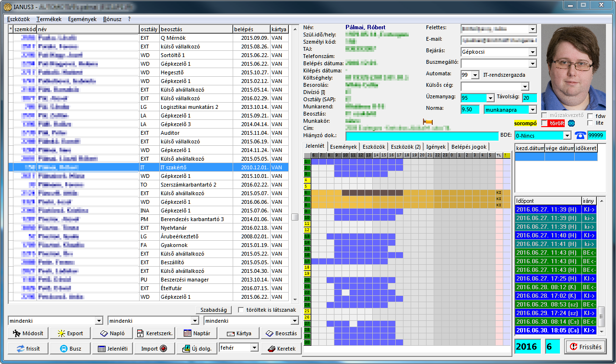The height and width of the screenshot is (364, 616).
Task: Click the employee list vertical scrollbar thumb
Action: pyautogui.click(x=295, y=217)
